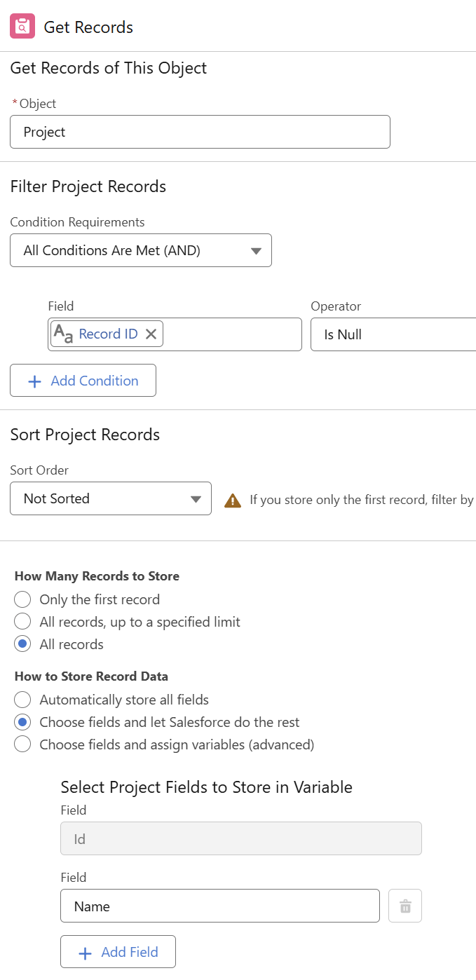The image size is (476, 980).
Task: Open the Condition Requirements dropdown
Action: click(140, 250)
